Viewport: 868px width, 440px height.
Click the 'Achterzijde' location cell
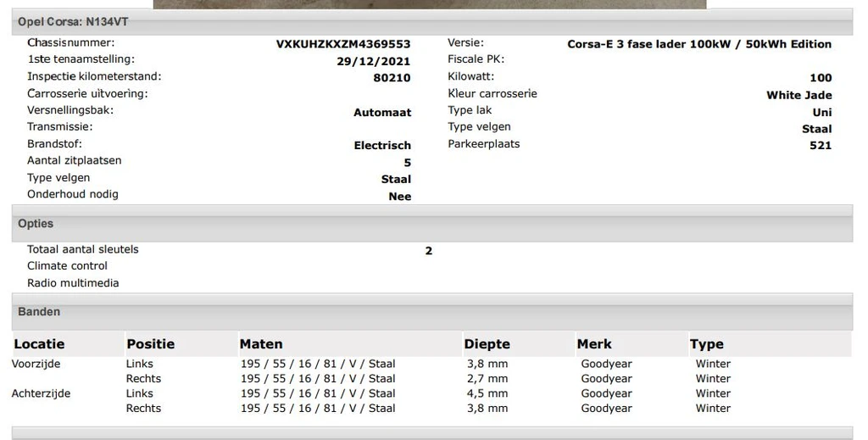[x=41, y=393]
